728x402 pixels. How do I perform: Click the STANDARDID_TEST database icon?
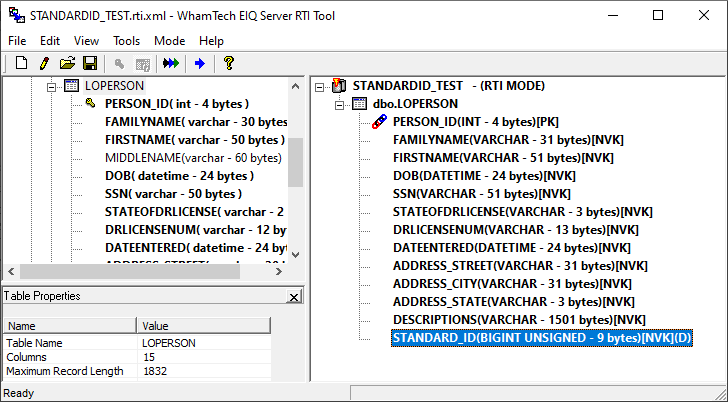[x=339, y=85]
